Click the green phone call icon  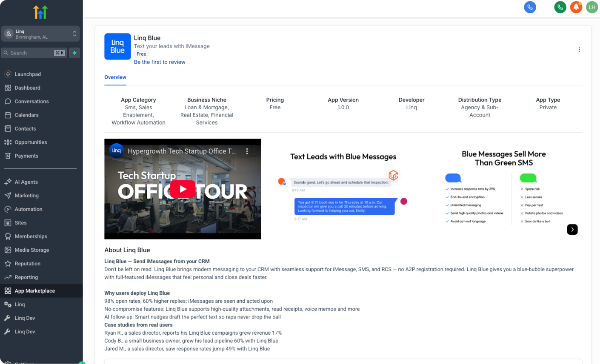point(560,7)
